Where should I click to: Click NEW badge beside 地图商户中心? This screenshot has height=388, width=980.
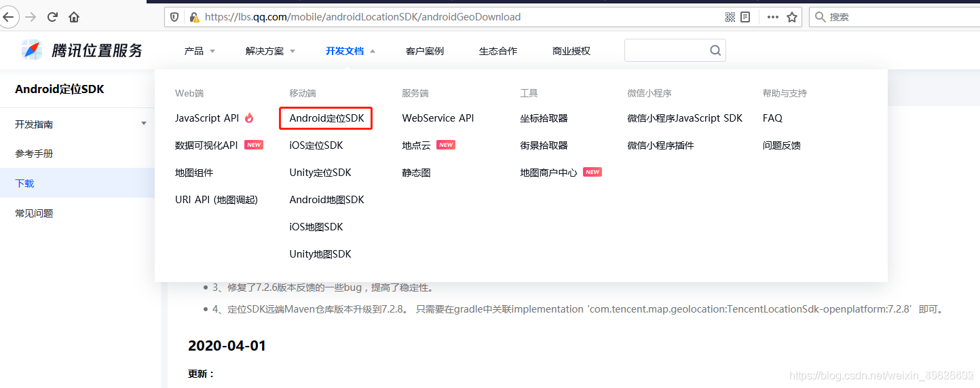592,172
